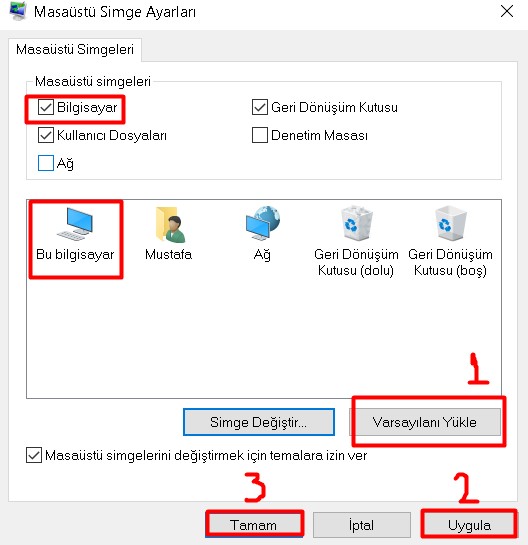This screenshot has width=528, height=545.
Task: Select the Bu bilgisayar computer icon
Action: (75, 223)
